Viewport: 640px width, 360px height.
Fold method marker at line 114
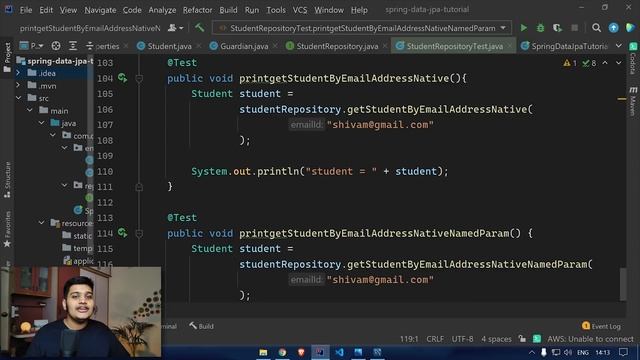pyautogui.click(x=139, y=233)
